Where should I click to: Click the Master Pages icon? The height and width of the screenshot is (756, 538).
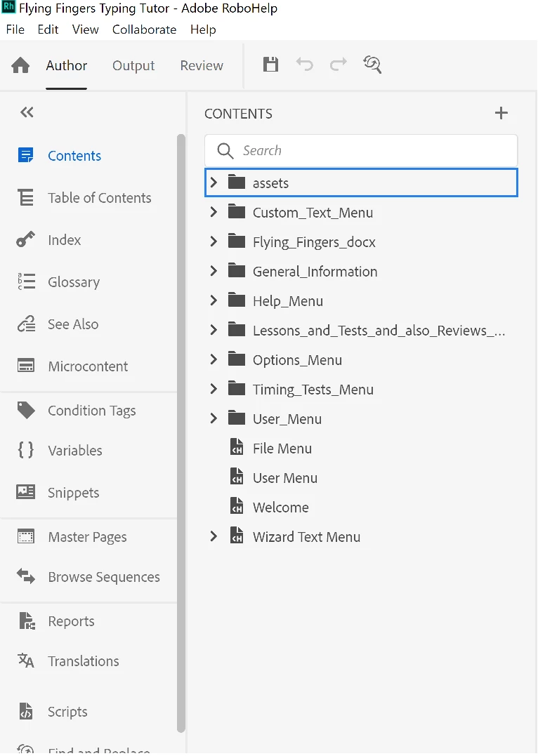tap(25, 536)
